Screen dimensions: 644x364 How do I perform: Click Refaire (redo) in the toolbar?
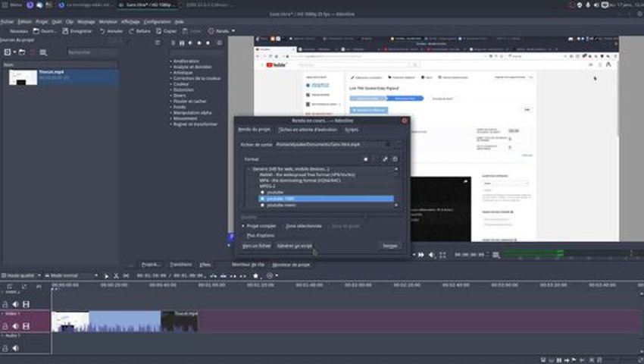coord(139,31)
